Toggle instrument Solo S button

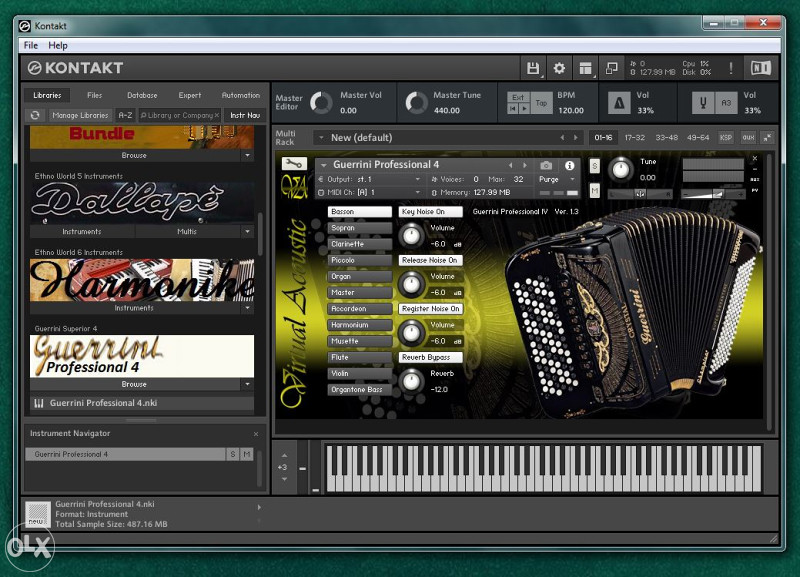point(594,166)
